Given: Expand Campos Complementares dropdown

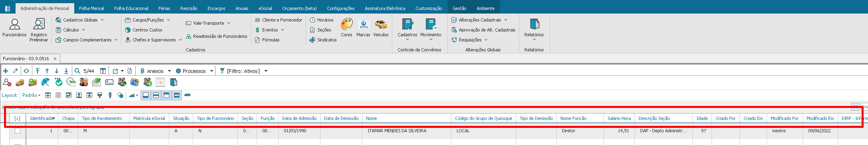Looking at the screenshot, I should (x=116, y=40).
